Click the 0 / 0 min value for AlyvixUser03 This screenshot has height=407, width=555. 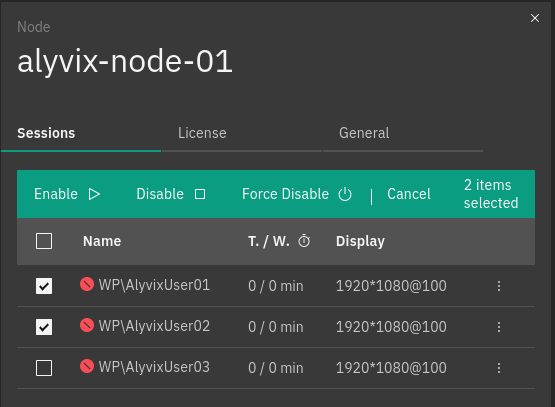point(276,368)
